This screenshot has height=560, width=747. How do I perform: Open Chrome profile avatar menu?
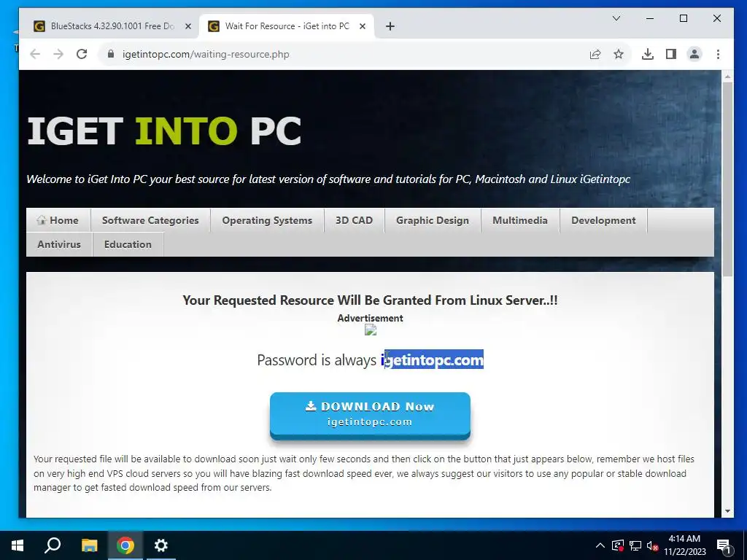(694, 54)
